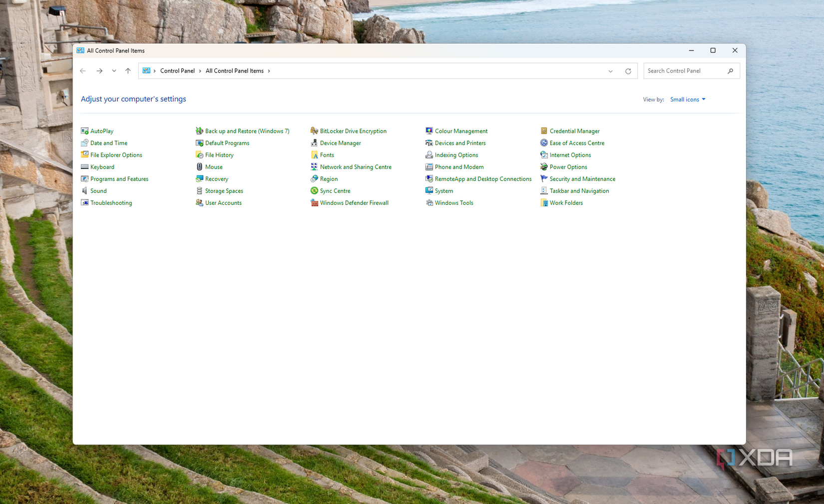Go up one folder level
This screenshot has width=824, height=504.
pos(128,71)
